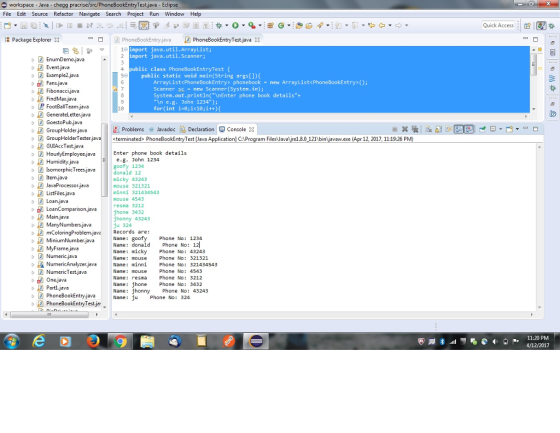Click the Last Edit Location arrow icon
This screenshot has height=433, width=560.
point(371,25)
